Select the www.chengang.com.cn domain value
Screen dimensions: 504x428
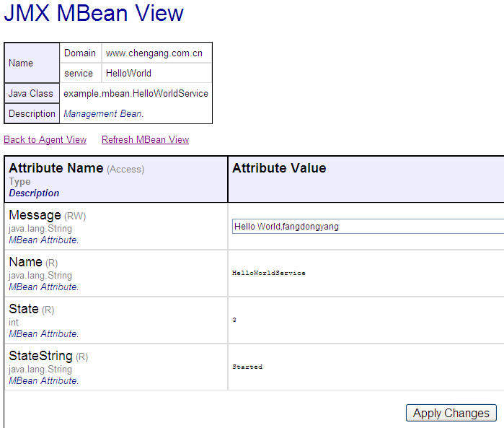154,53
